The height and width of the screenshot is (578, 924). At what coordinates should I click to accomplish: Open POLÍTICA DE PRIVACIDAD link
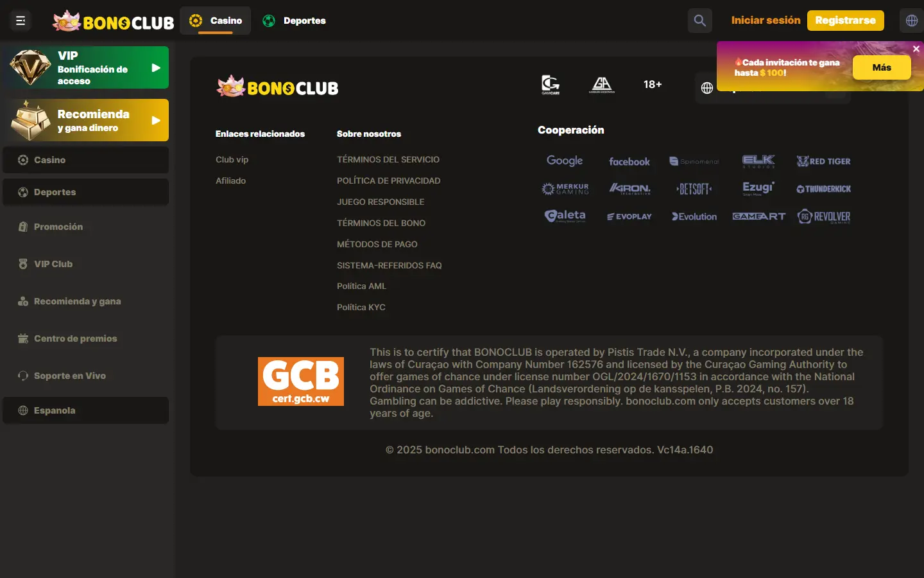click(x=388, y=180)
